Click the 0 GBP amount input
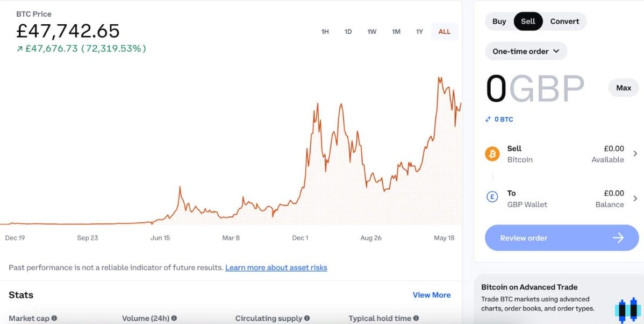This screenshot has height=324, width=644. (535, 89)
